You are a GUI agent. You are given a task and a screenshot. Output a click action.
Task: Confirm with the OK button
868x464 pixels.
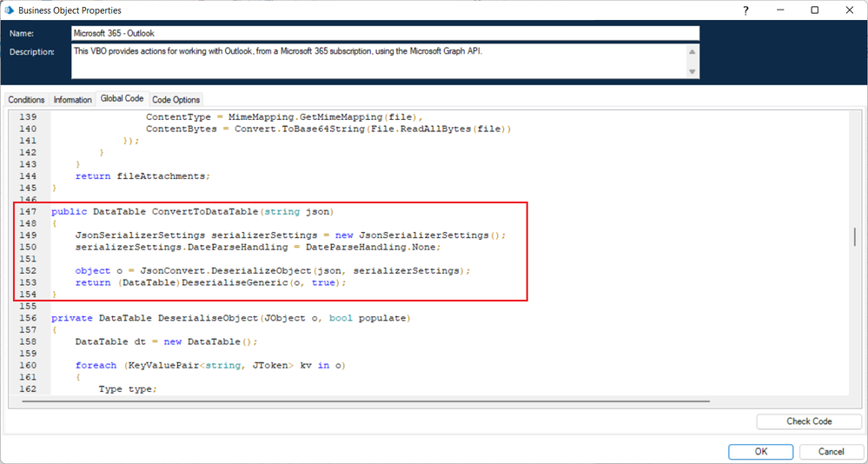(x=761, y=451)
